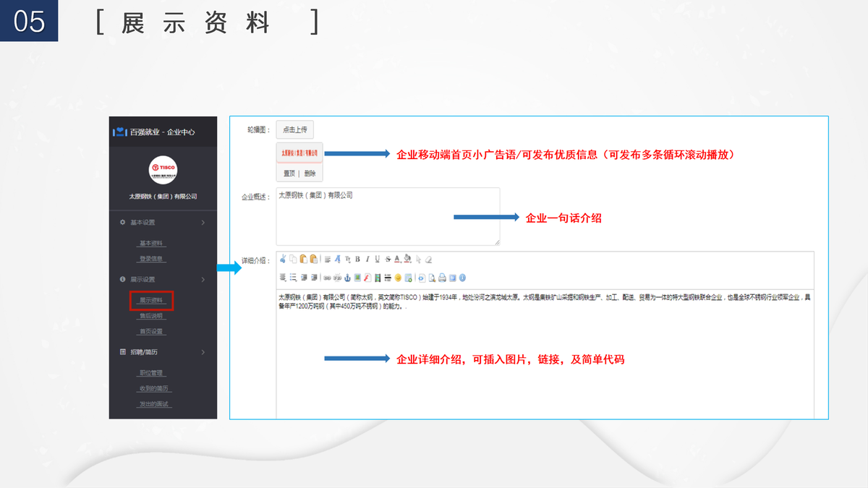Click the Preview magnifier page icon
Viewport: 868px width, 488px height.
tap(432, 277)
